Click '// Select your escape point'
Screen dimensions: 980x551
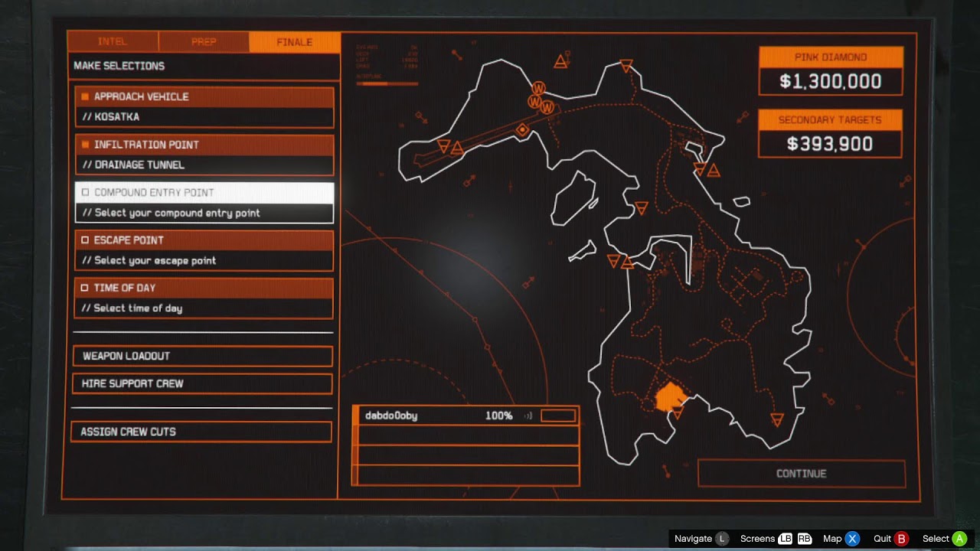click(149, 260)
